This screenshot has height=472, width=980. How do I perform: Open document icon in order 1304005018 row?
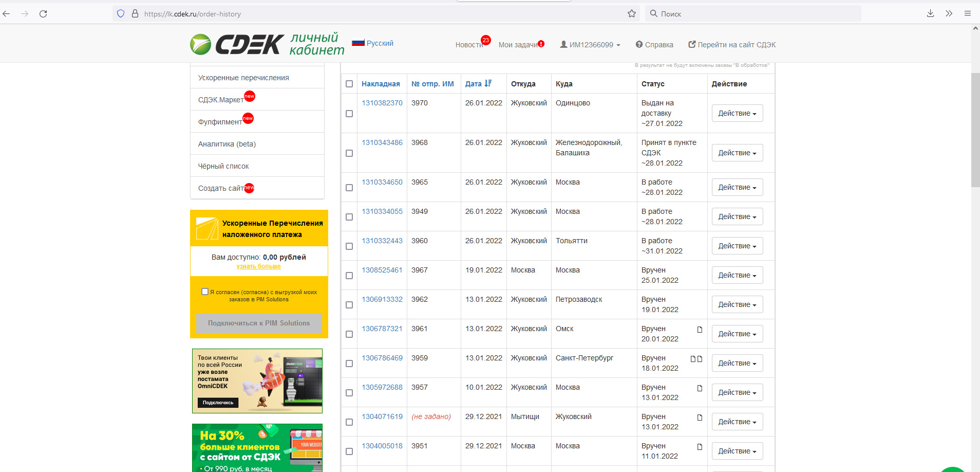click(700, 447)
